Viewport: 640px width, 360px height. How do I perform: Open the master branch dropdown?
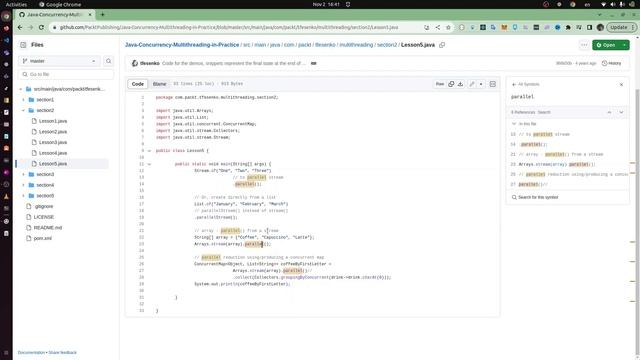59,61
